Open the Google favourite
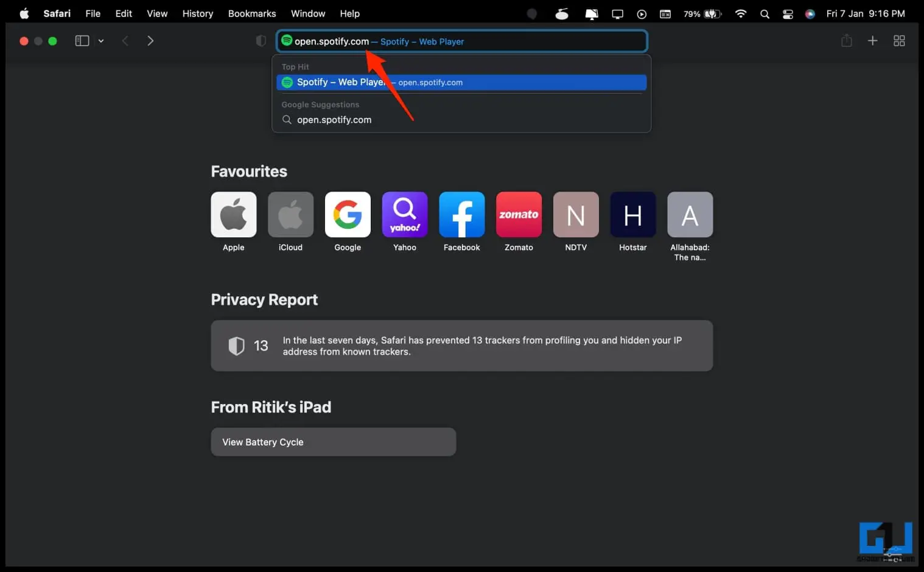 (x=348, y=215)
